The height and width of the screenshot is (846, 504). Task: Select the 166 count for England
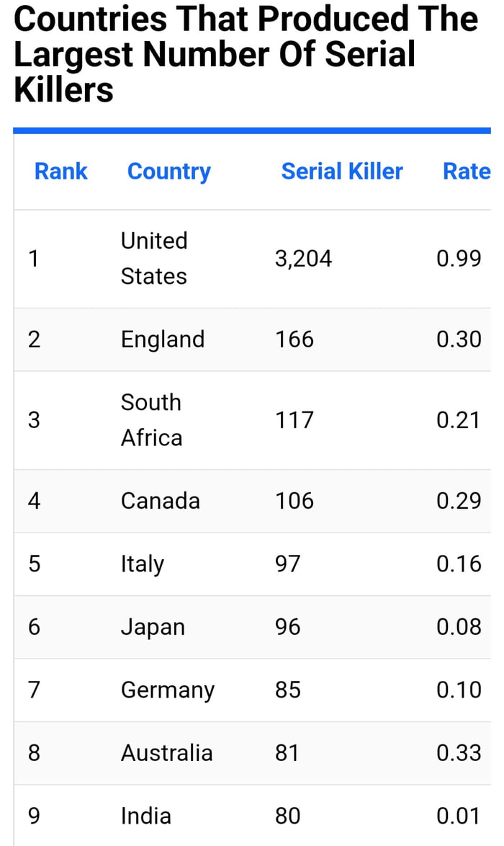[x=294, y=339]
